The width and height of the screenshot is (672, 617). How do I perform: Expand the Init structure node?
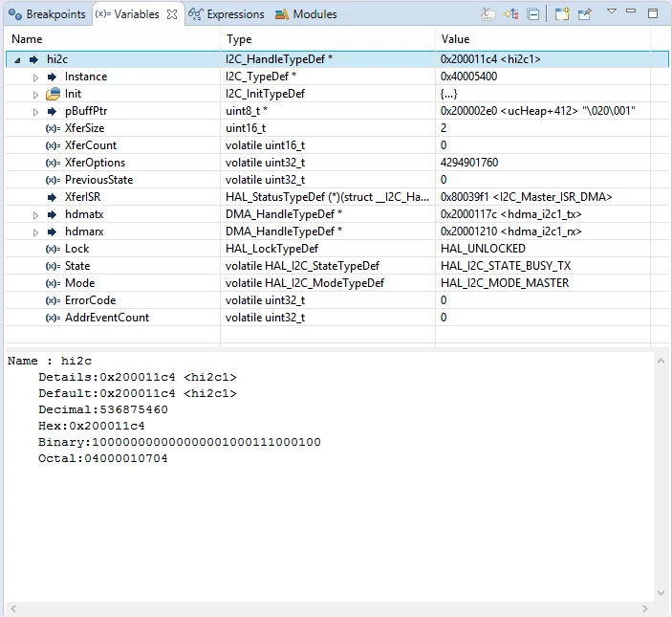point(35,95)
